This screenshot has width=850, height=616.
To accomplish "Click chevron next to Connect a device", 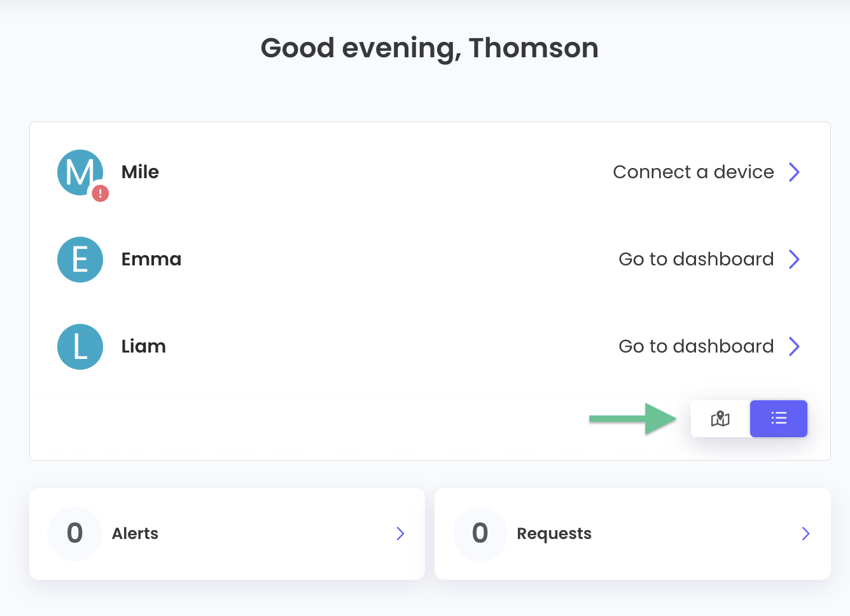I will [x=794, y=172].
